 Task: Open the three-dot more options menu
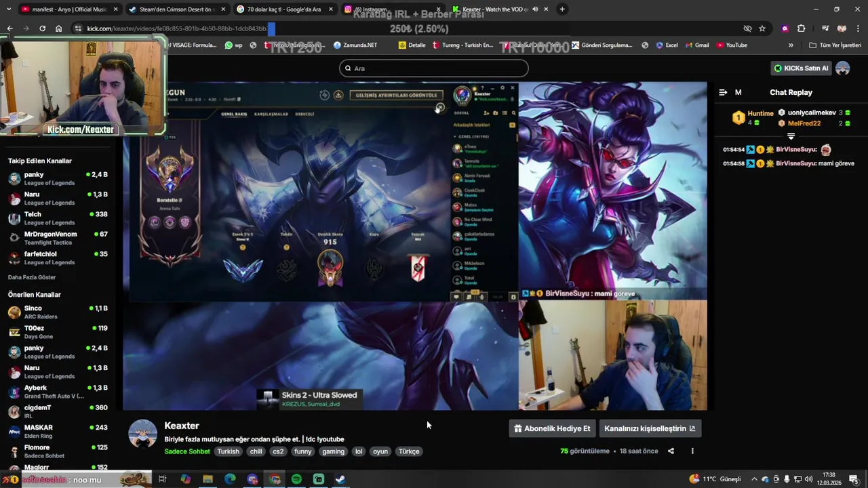692,451
